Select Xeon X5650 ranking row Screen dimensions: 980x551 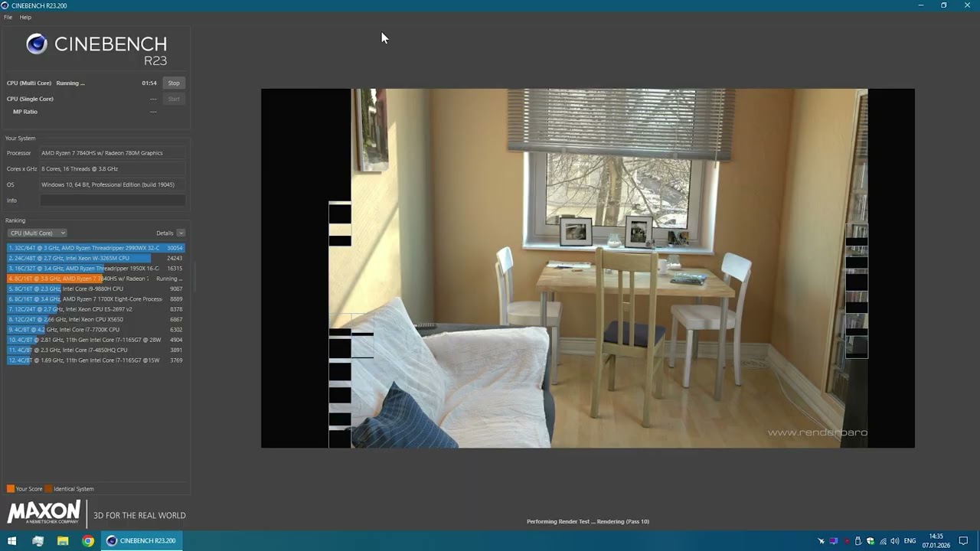[x=96, y=319]
